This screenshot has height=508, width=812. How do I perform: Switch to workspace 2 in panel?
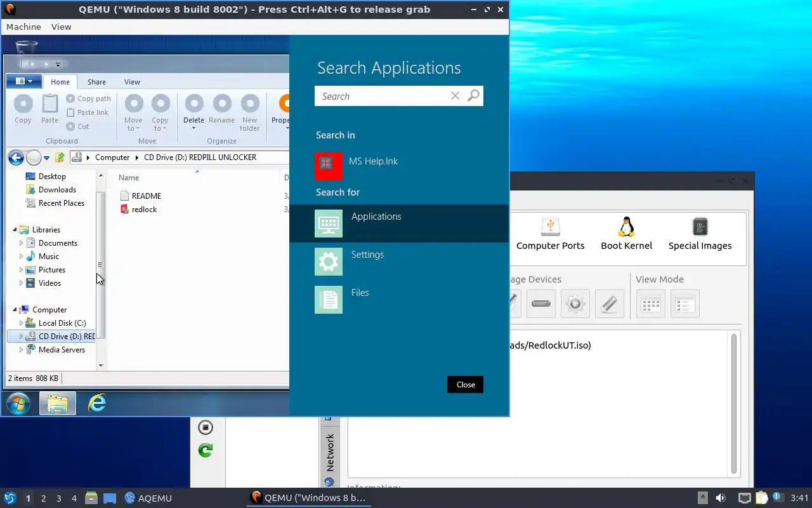pos(44,498)
